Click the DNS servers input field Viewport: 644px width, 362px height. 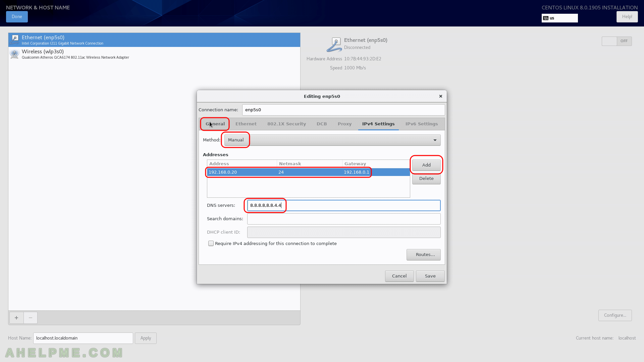click(344, 205)
